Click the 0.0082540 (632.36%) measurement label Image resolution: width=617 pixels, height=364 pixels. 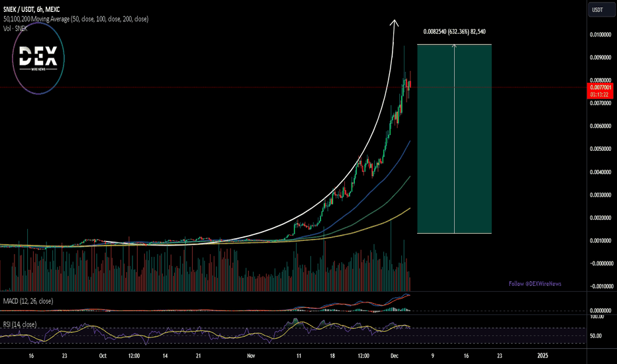(x=454, y=32)
